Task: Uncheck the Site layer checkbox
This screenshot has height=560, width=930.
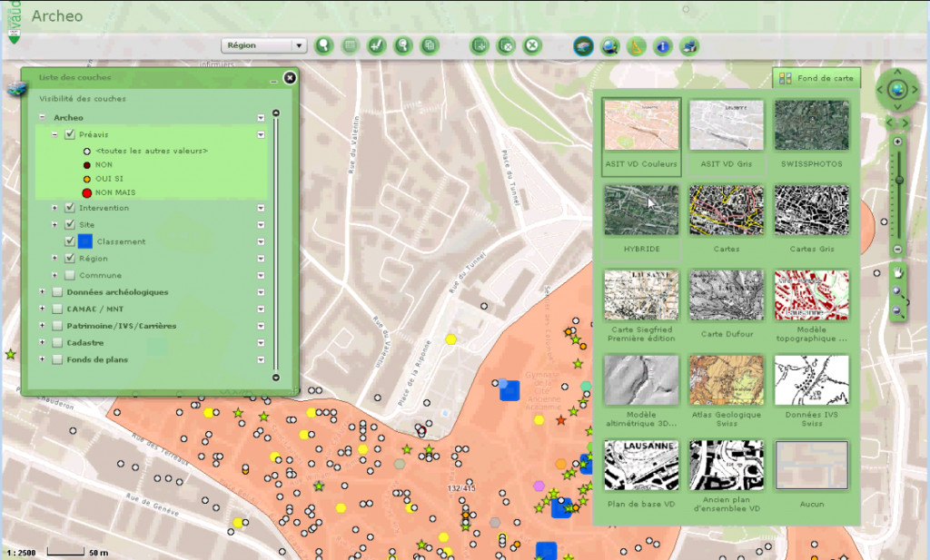Action: click(x=70, y=224)
